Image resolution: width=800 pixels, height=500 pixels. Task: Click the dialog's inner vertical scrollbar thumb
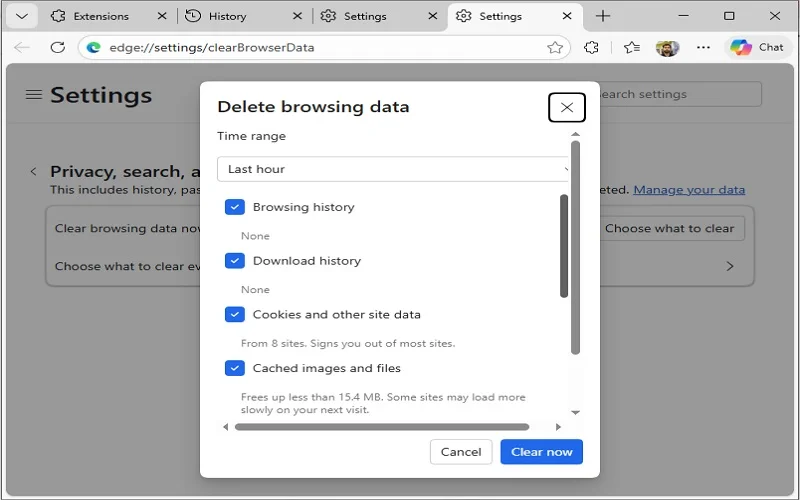click(x=564, y=246)
